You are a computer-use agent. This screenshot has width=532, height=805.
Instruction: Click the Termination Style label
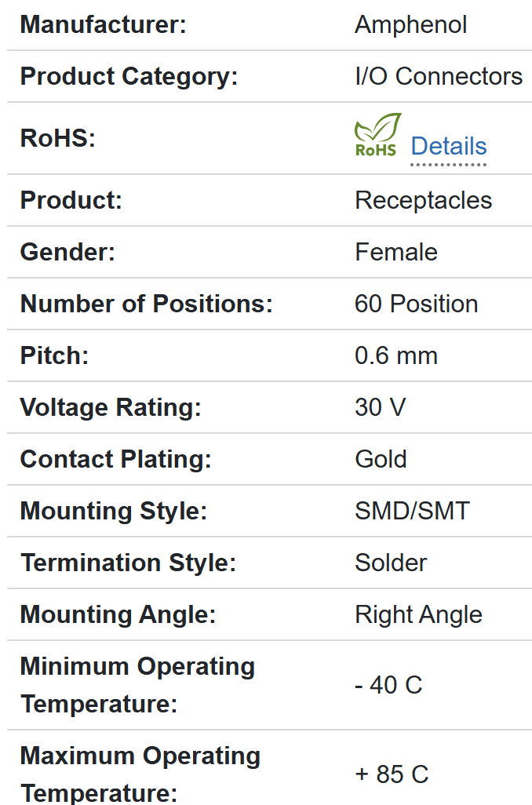(128, 563)
